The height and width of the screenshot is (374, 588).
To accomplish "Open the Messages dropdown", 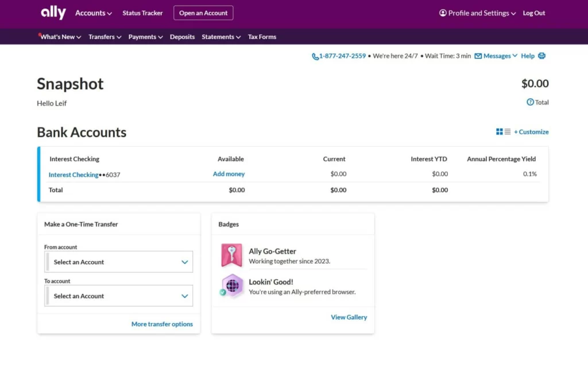I will (x=500, y=56).
